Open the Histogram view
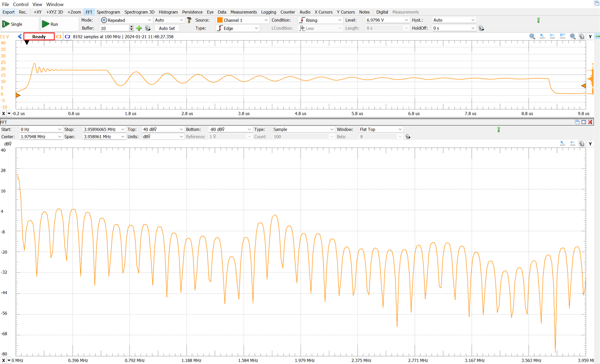Image resolution: width=600 pixels, height=364 pixels. pyautogui.click(x=168, y=12)
